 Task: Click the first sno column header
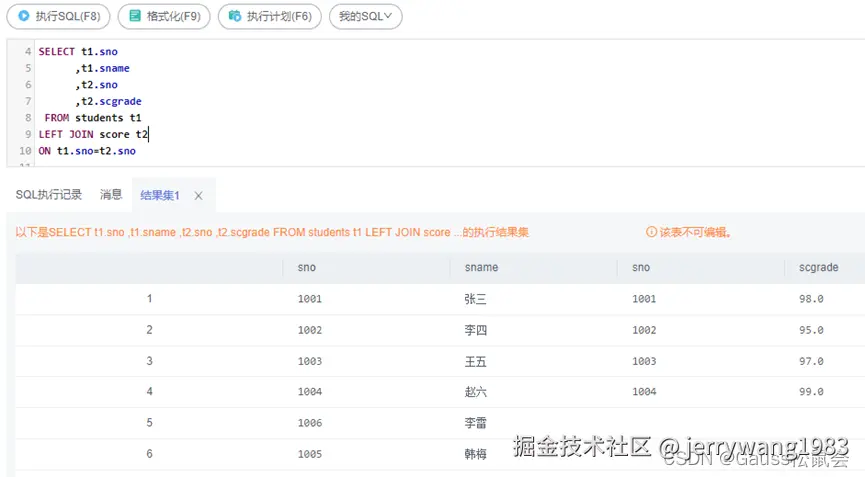pos(307,267)
